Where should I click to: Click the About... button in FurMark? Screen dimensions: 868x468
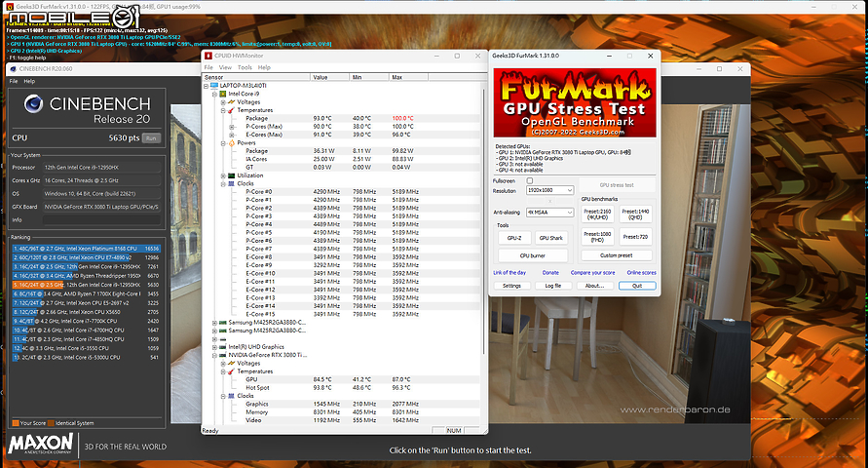[594, 286]
